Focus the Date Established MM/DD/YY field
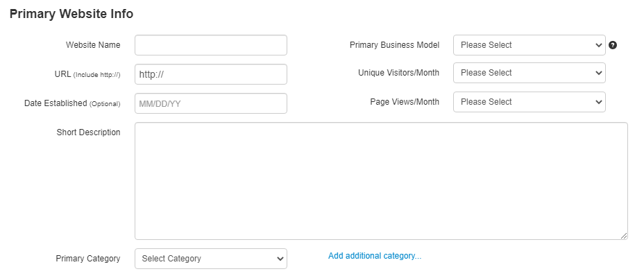The image size is (644, 276). (211, 103)
